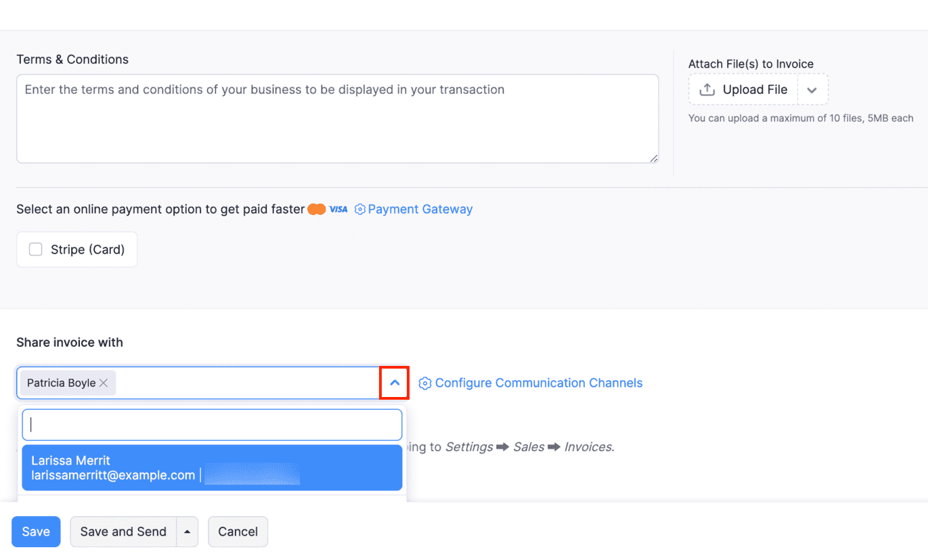Click the Payment Gateway gear icon
This screenshot has height=560, width=928.
(x=360, y=210)
